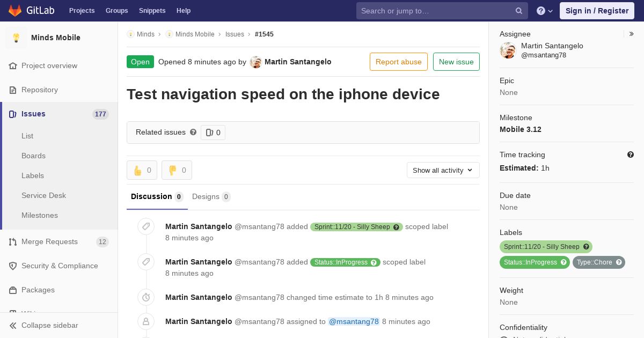This screenshot has height=338, width=644.
Task: Click Issues link in breadcrumb
Action: pyautogui.click(x=235, y=34)
